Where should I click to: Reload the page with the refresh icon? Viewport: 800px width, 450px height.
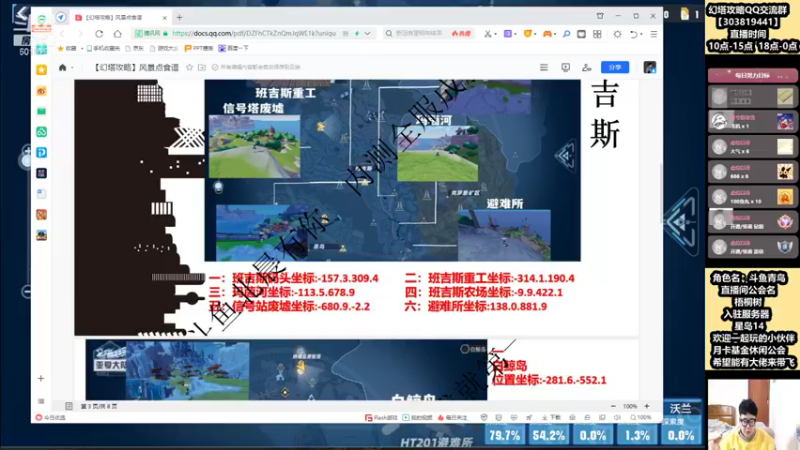[x=99, y=34]
